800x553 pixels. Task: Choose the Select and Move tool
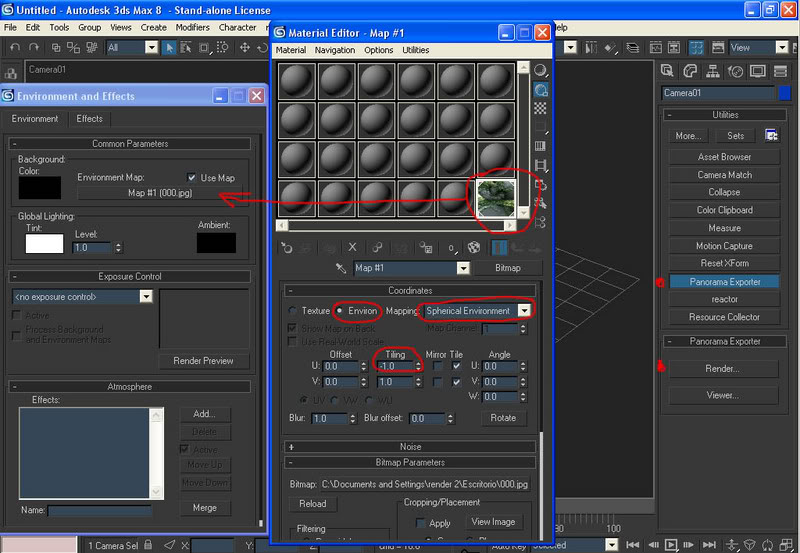tap(244, 47)
